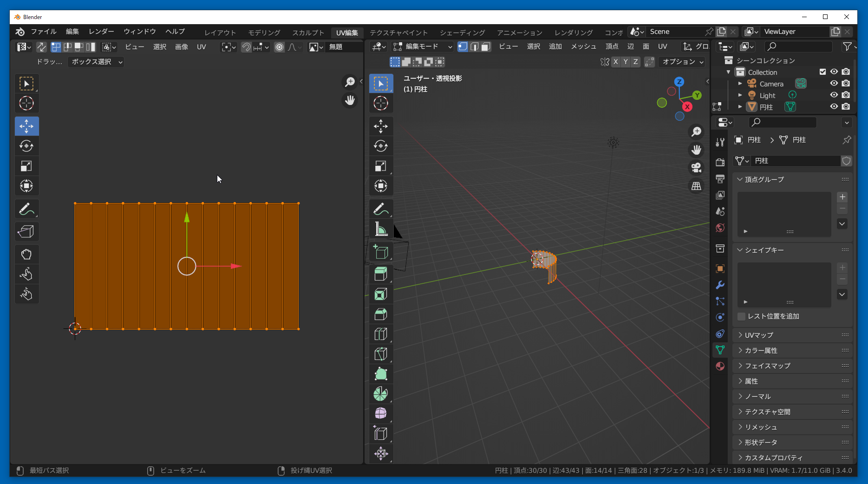Open the Material properties tab
The width and height of the screenshot is (868, 484).
click(720, 366)
